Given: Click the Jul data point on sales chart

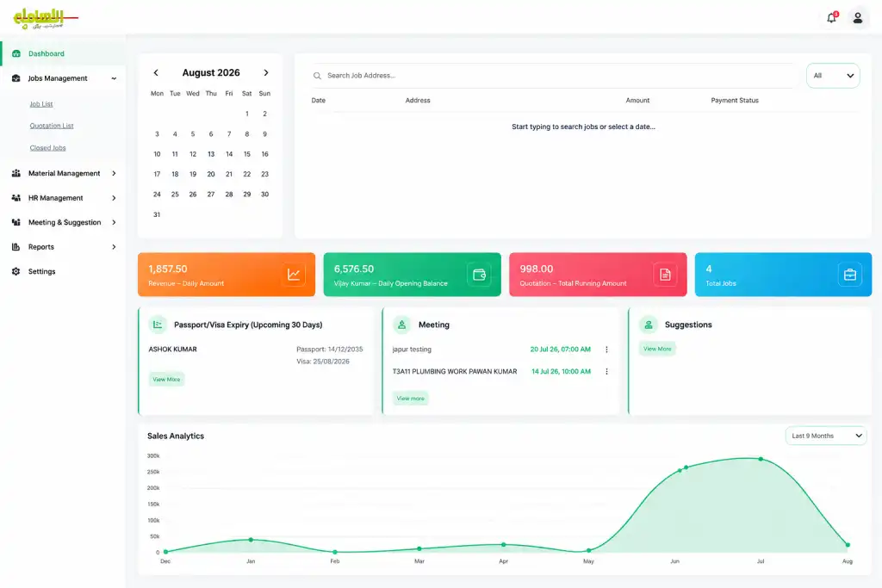Looking at the screenshot, I should tap(761, 459).
